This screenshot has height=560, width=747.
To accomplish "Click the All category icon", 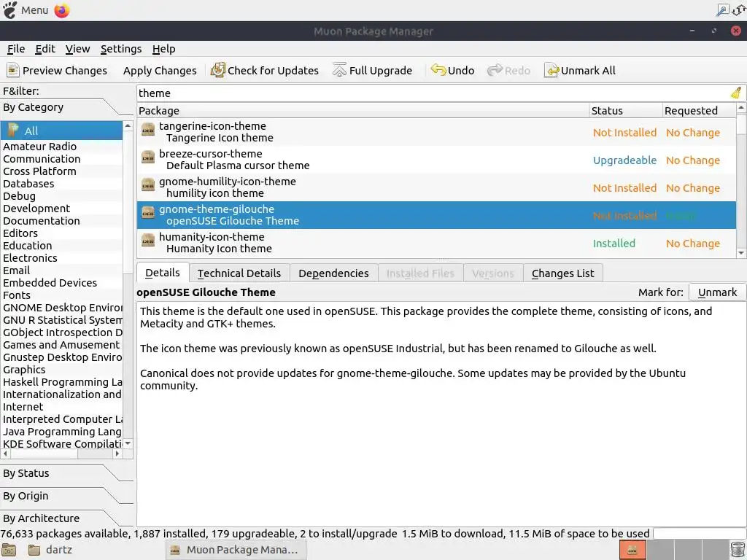I will tap(13, 130).
